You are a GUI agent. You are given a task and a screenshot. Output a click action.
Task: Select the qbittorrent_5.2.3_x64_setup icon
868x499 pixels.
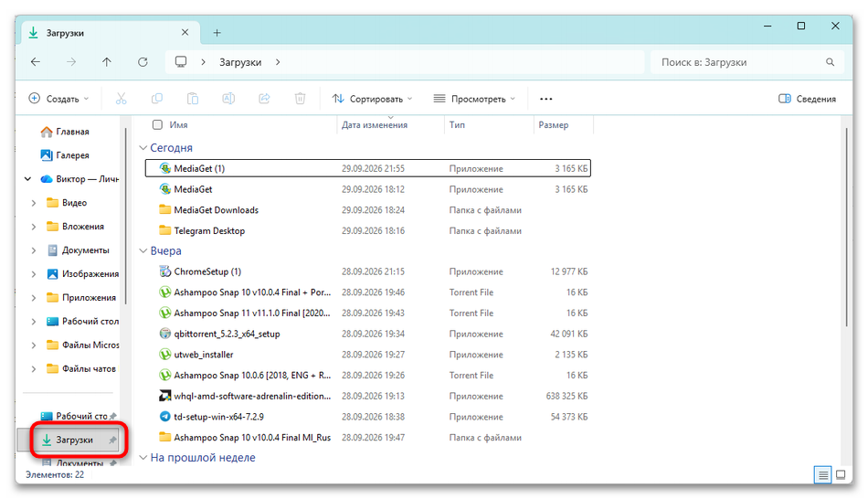pyautogui.click(x=165, y=334)
